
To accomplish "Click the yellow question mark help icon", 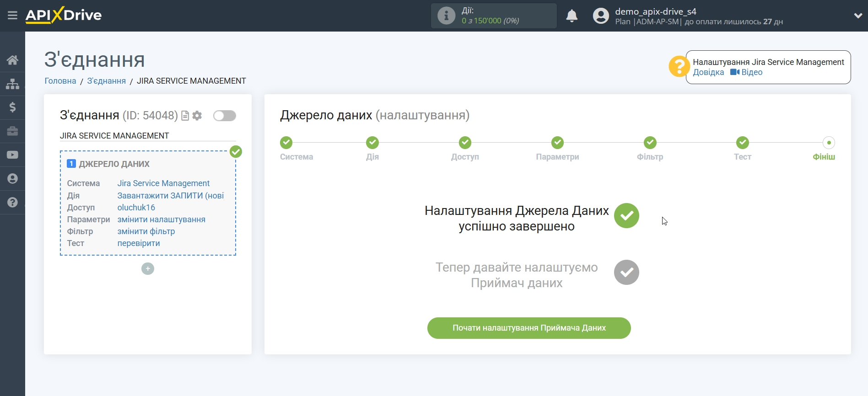I will point(679,67).
